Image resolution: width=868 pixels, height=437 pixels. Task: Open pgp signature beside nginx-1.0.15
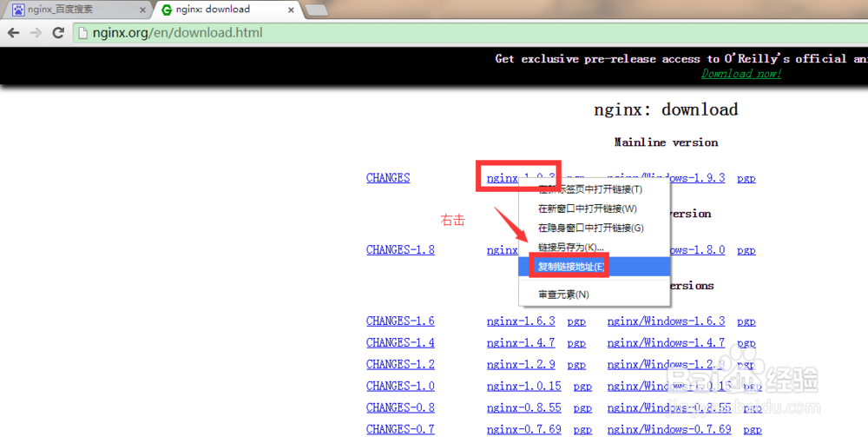point(582,387)
